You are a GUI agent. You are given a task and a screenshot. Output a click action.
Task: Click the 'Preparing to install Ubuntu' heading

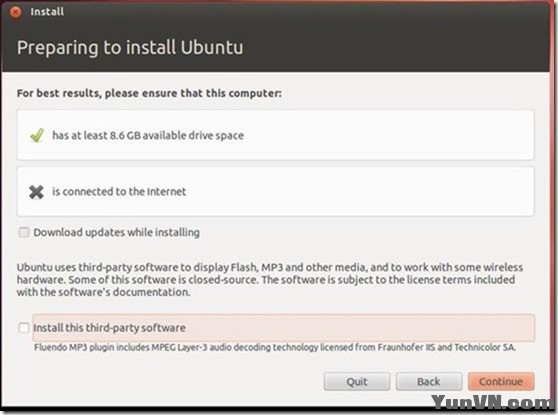[130, 48]
